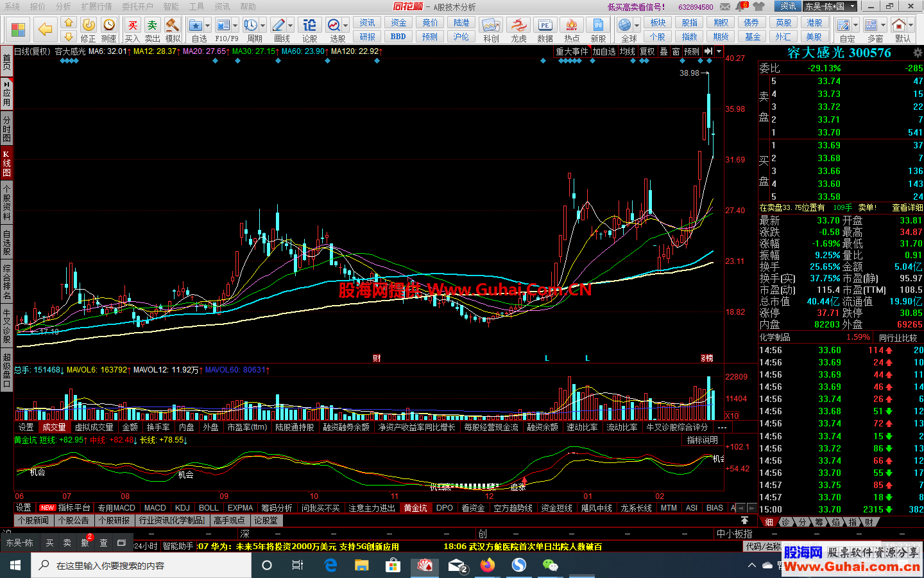Click the mail envelope icon in title bar
The image size is (924, 578).
pyautogui.click(x=724, y=6)
